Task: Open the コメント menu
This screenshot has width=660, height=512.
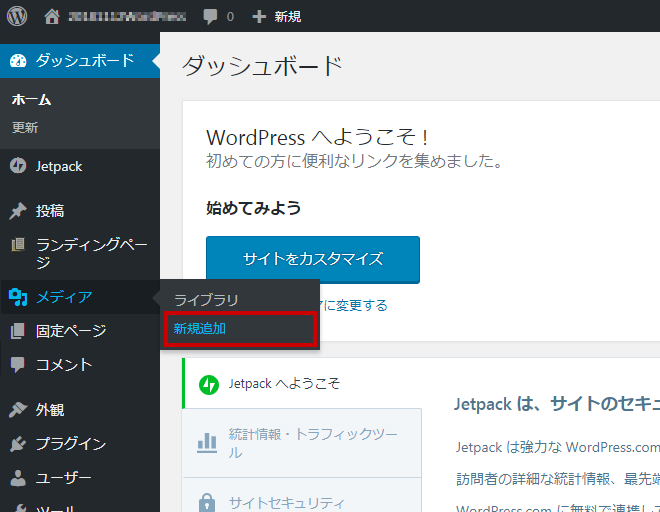Action: 64,365
